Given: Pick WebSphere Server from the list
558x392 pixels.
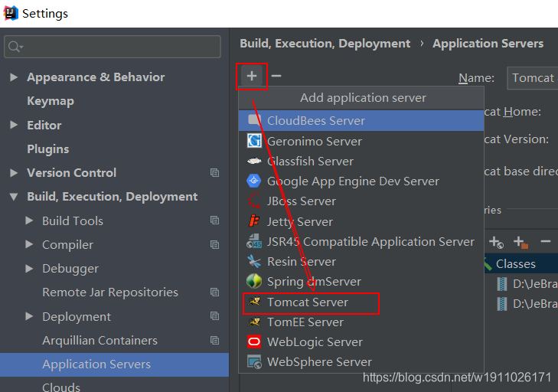Looking at the screenshot, I should [361, 361].
